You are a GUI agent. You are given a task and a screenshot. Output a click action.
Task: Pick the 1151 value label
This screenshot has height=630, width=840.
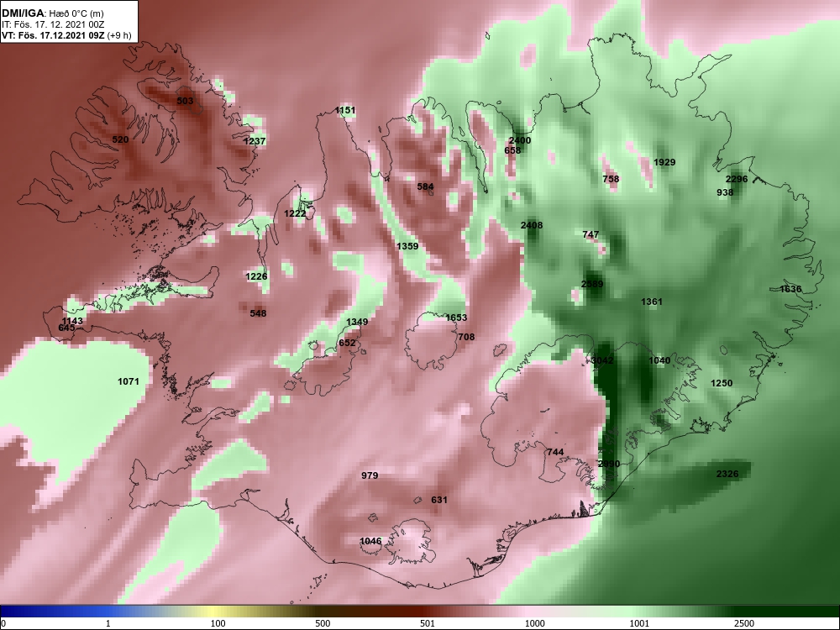345,110
